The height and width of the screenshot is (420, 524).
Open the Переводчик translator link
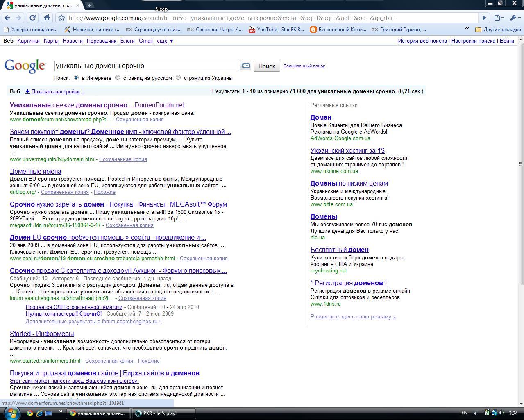click(102, 41)
